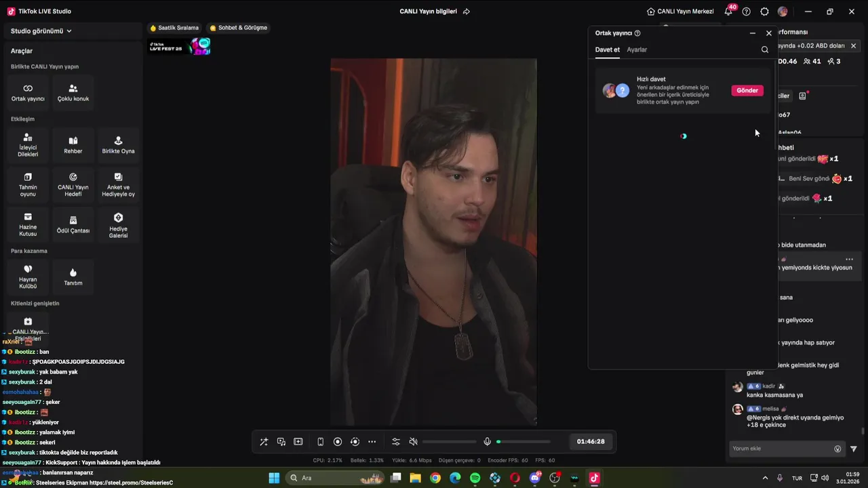Screen dimensions: 868x488
Task: Open the three-dots menu on highlighted chat message
Action: click(849, 260)
